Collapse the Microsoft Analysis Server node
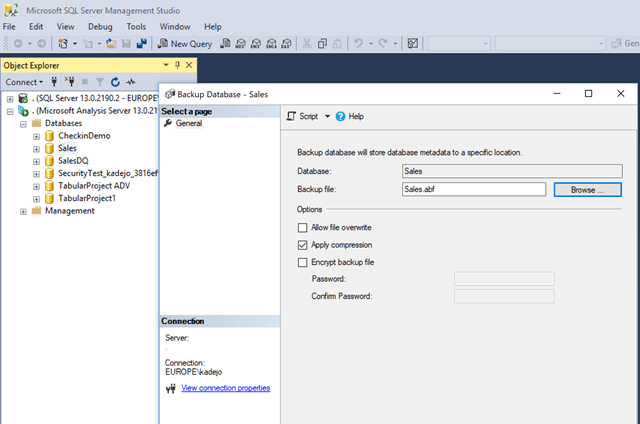The image size is (640, 424). (10, 111)
